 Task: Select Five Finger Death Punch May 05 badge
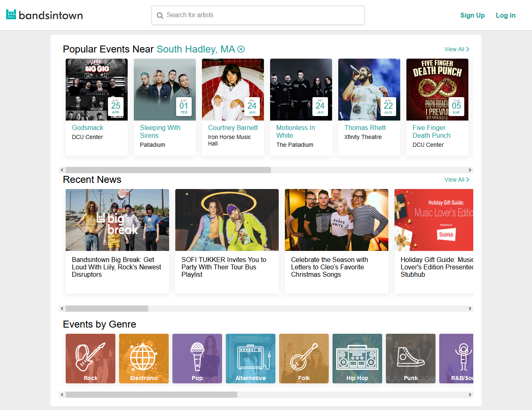point(456,107)
